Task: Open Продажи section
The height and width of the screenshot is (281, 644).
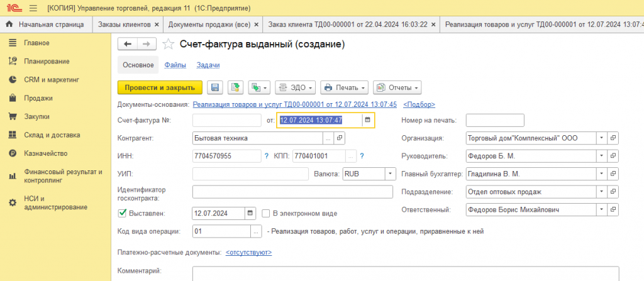Action: coord(38,98)
